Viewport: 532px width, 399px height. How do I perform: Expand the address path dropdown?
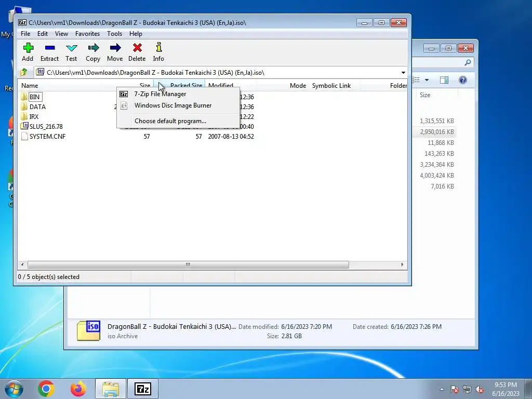[x=403, y=73]
